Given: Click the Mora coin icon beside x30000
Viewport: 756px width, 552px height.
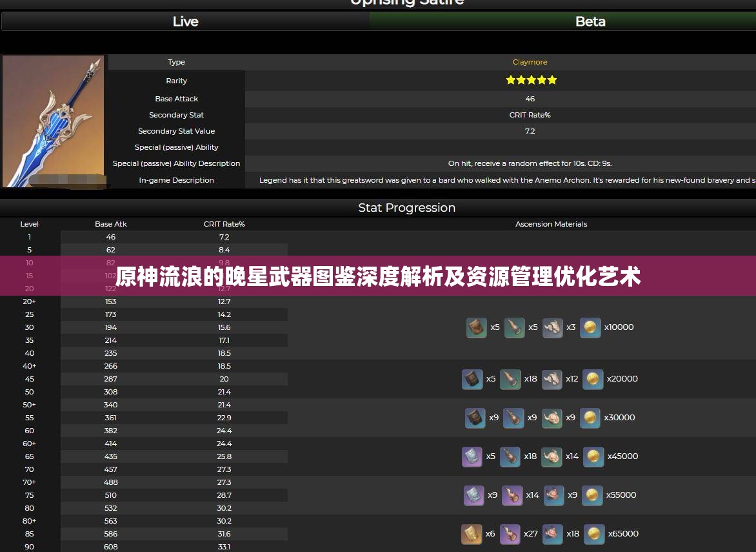Looking at the screenshot, I should (x=590, y=418).
